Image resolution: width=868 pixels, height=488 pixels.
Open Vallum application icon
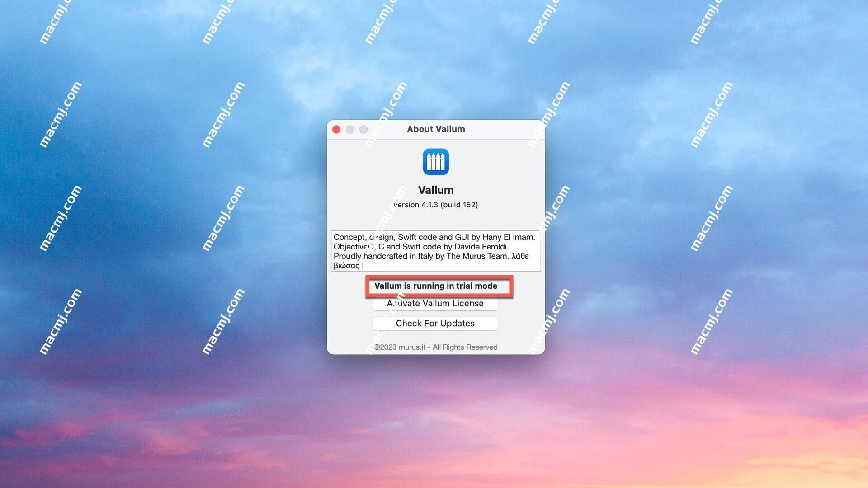pos(436,161)
